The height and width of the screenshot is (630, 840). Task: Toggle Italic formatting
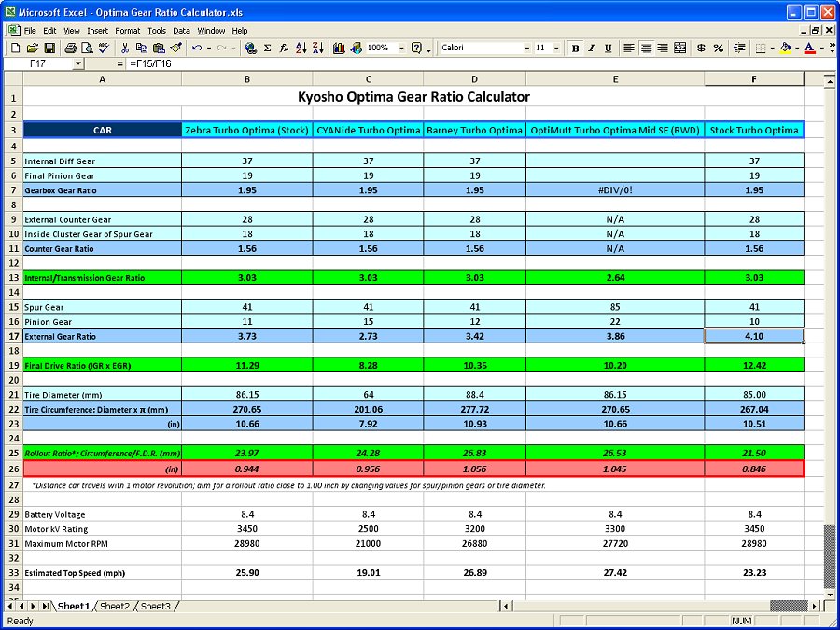coord(592,49)
